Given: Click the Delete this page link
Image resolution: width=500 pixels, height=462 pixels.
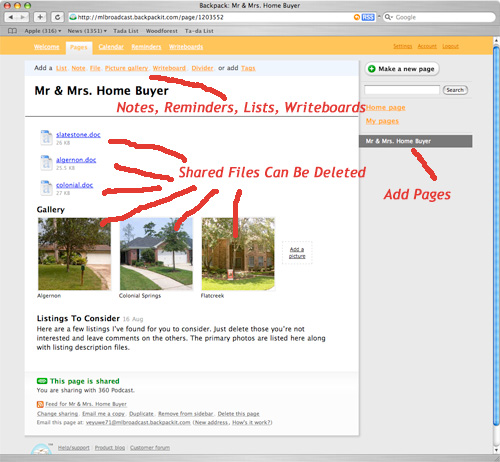Looking at the screenshot, I should (238, 413).
